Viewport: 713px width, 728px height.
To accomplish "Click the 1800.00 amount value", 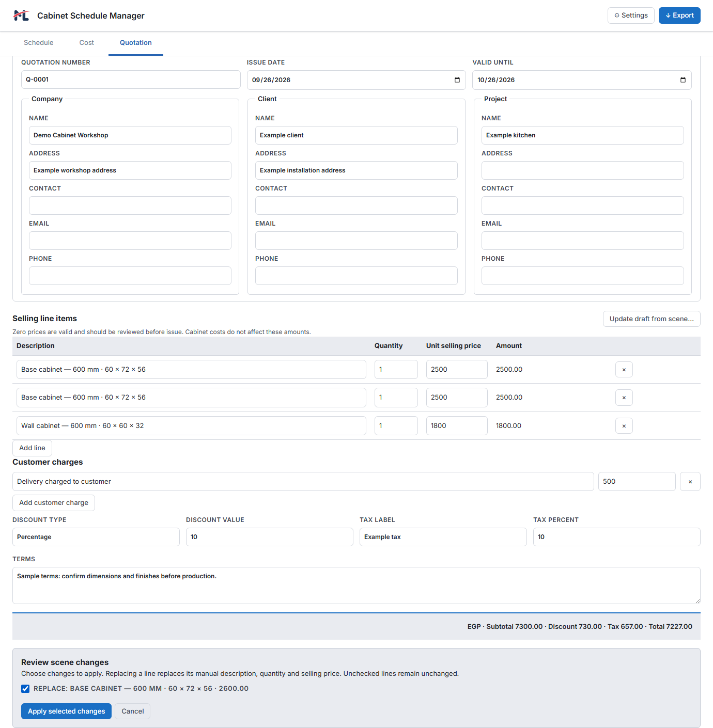I will click(x=508, y=426).
